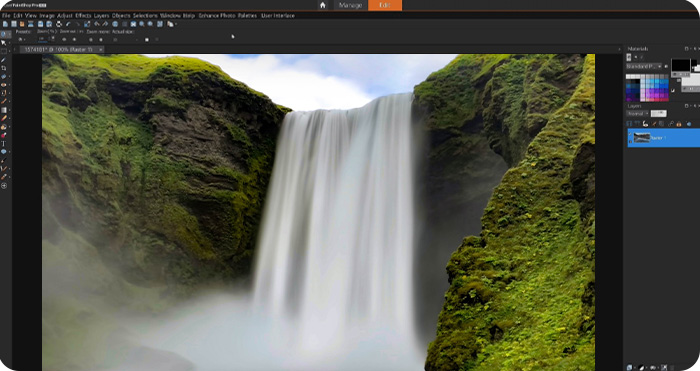Open the Layers menu
The height and width of the screenshot is (371, 700).
point(101,16)
